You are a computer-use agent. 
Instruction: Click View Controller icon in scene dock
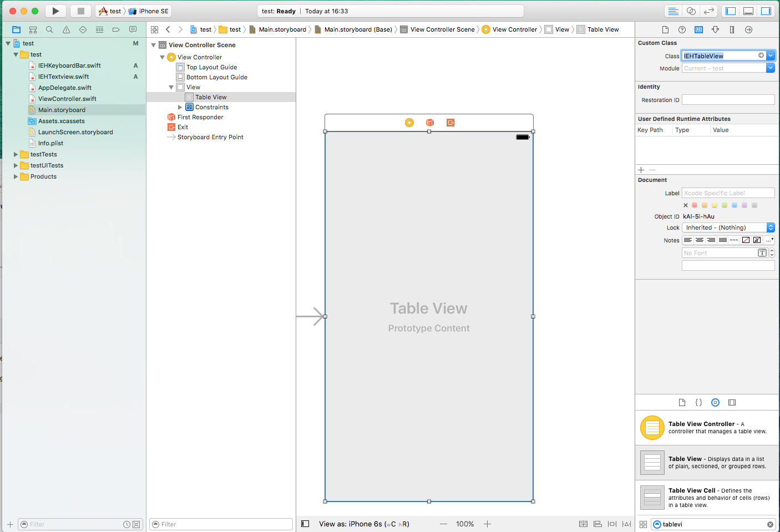(x=409, y=123)
